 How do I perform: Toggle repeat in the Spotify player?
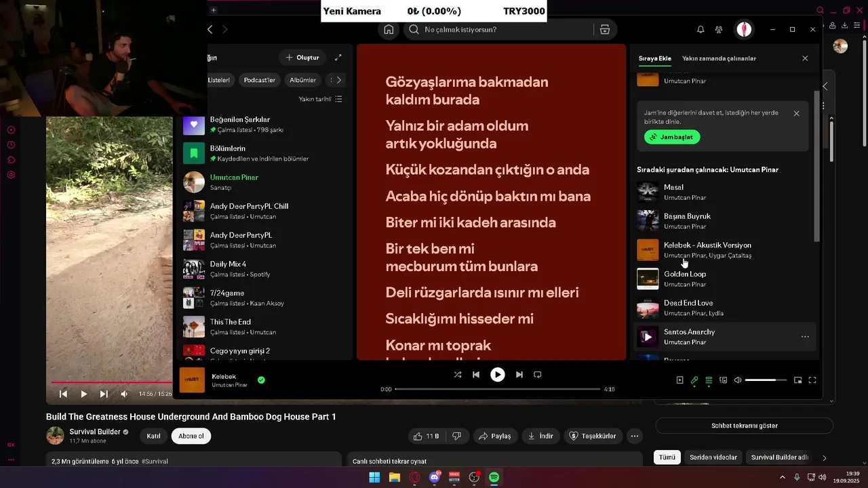[538, 374]
